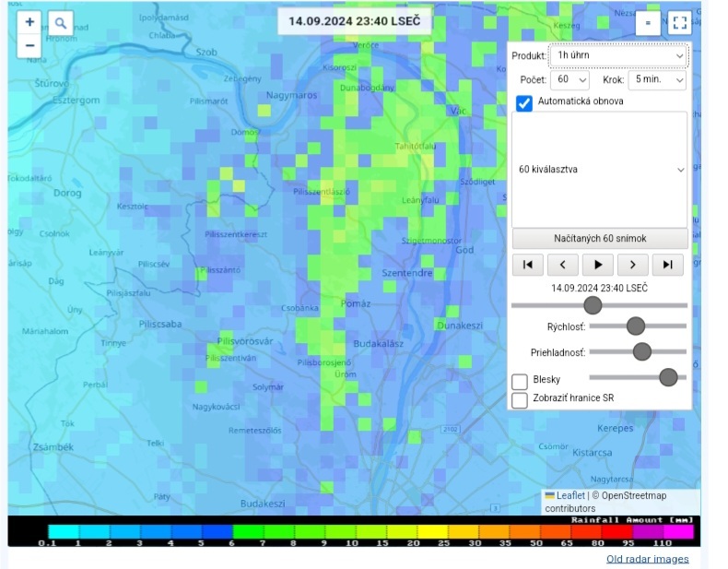
Task: Collapse the control panel menu button
Action: point(647,23)
